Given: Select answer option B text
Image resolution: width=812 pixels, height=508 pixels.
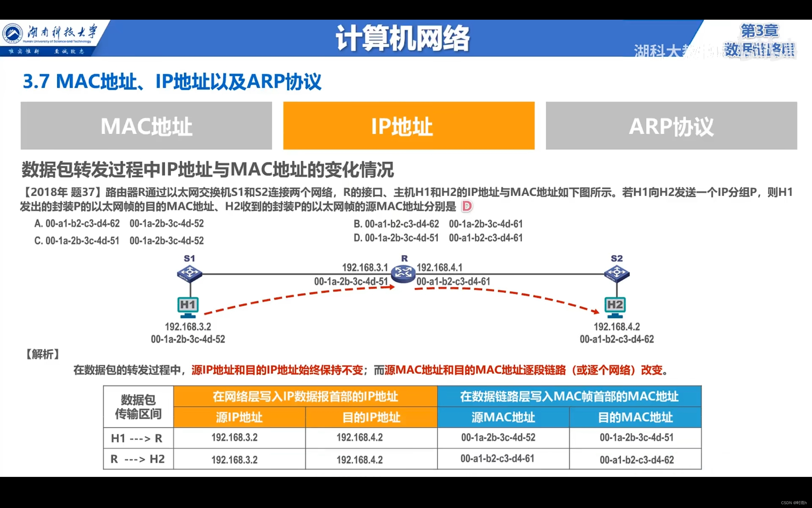Looking at the screenshot, I should coord(438,224).
